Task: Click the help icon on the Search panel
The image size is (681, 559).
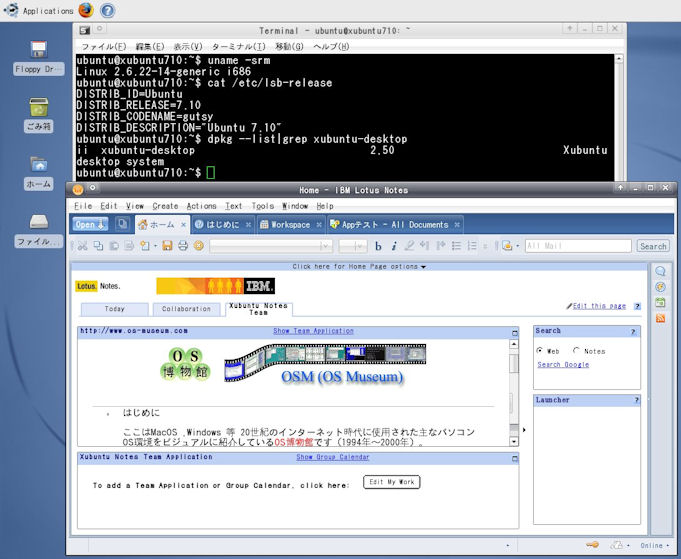Action: coord(633,331)
